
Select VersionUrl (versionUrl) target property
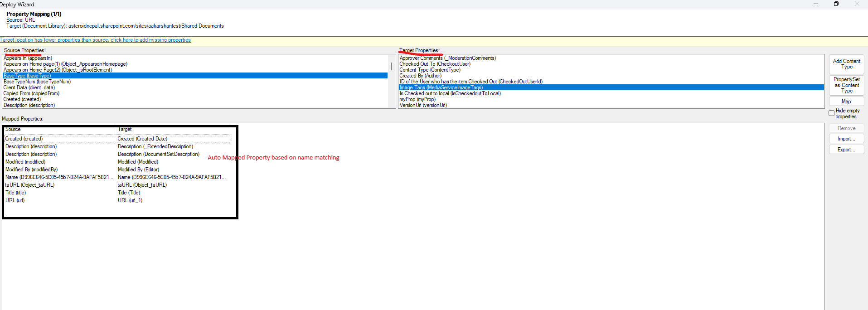pos(611,105)
